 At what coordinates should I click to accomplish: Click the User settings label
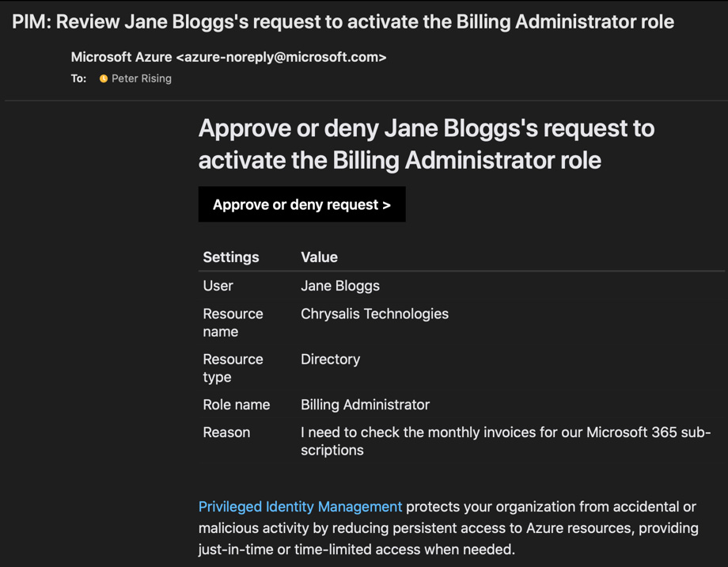218,286
